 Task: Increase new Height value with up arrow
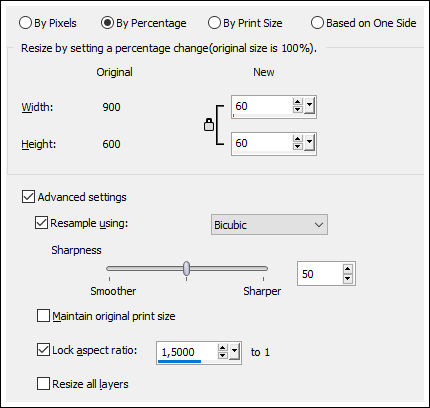298,139
